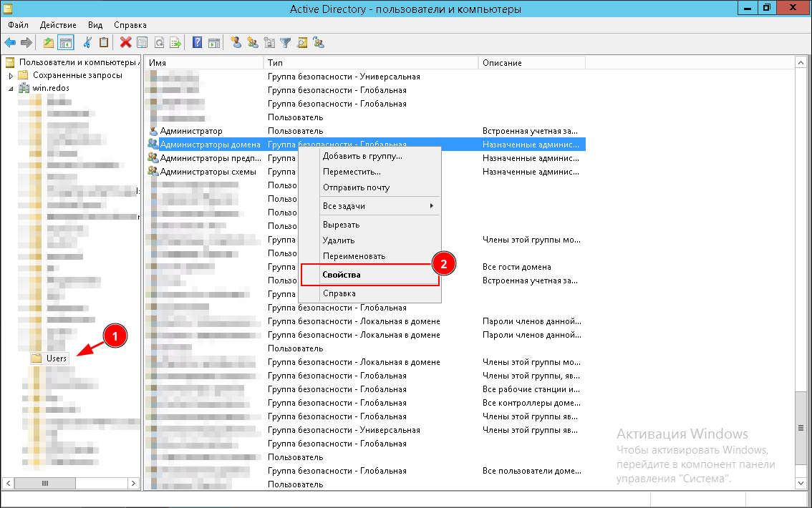The height and width of the screenshot is (508, 812).
Task: Expand the Сохраненные запросы tree node
Action: 11,75
